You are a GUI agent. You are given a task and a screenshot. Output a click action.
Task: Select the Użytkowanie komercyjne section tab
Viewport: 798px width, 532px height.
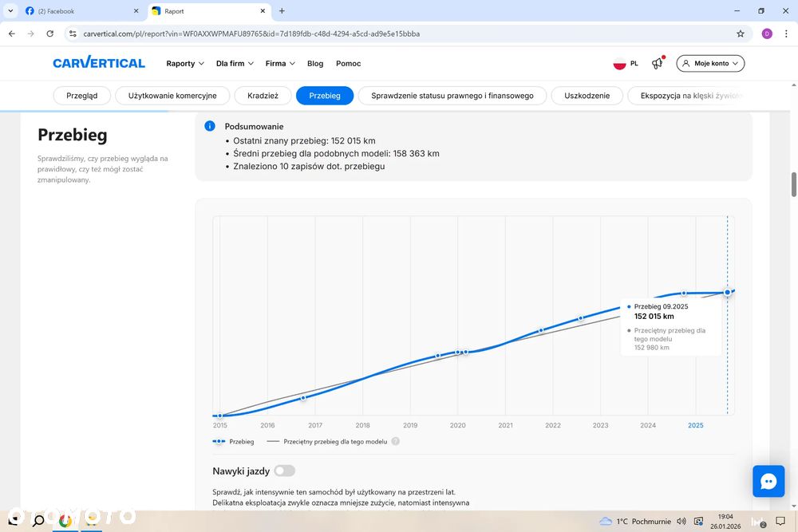tap(172, 96)
